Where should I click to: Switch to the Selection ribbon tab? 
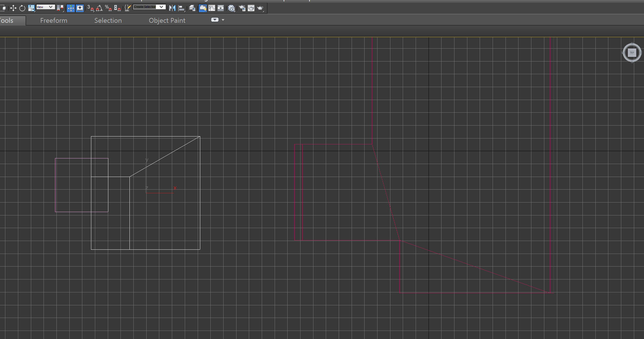(x=108, y=21)
